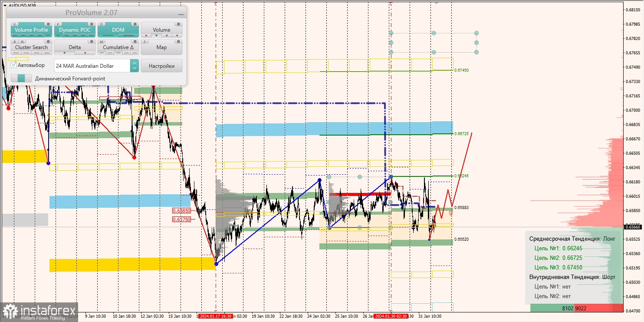Screen dimensions: 644x322
Task: Minimize the ProVolume panel with the dash icon
Action: click(x=181, y=14)
